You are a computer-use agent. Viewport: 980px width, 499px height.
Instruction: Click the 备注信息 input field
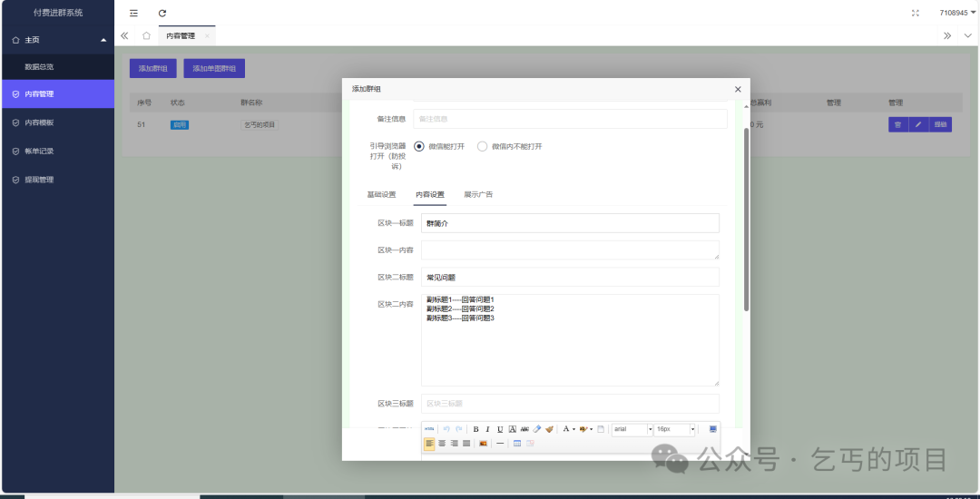(570, 119)
